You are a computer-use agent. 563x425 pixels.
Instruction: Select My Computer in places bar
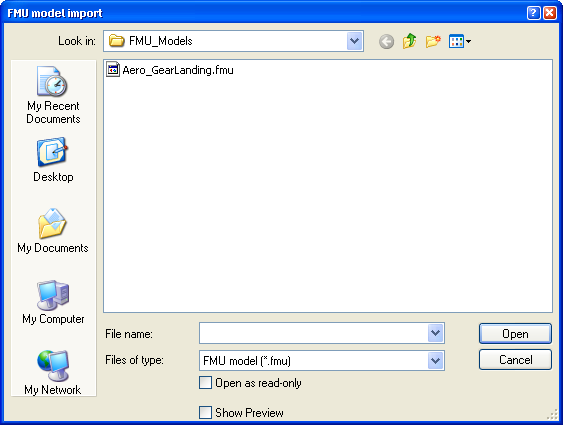(53, 302)
